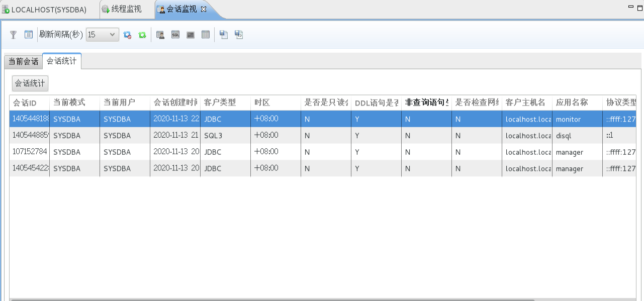Click the 会话监视 tab label
The width and height of the screenshot is (644, 301).
[181, 10]
